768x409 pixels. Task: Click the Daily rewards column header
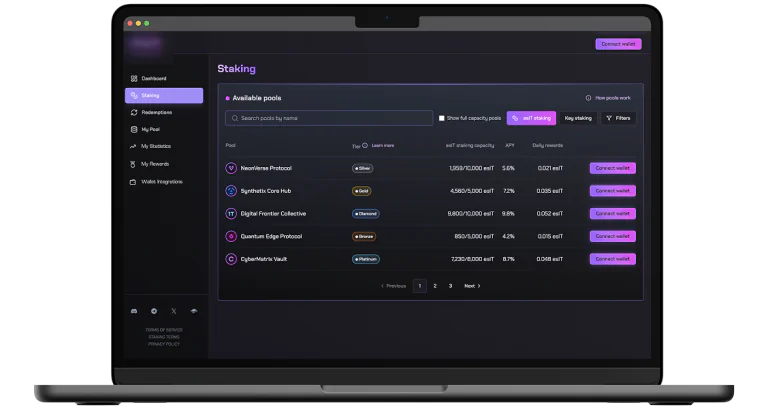[548, 145]
